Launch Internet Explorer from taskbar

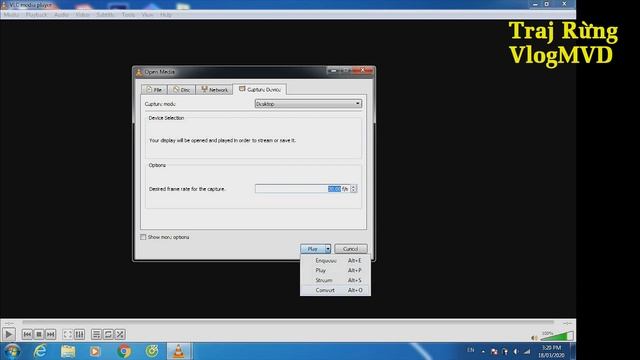click(40, 351)
